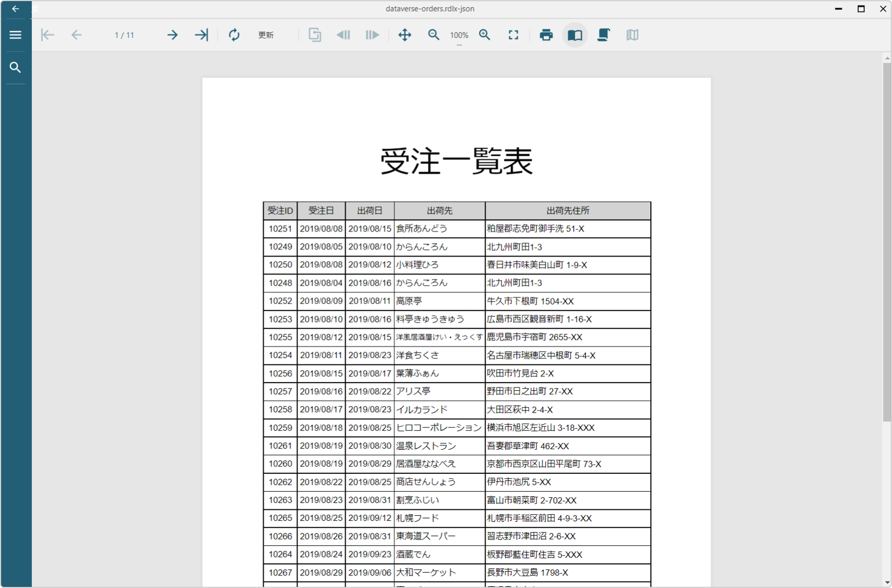Click the 出荷先 column header
Screen dimensions: 892x588
point(440,211)
